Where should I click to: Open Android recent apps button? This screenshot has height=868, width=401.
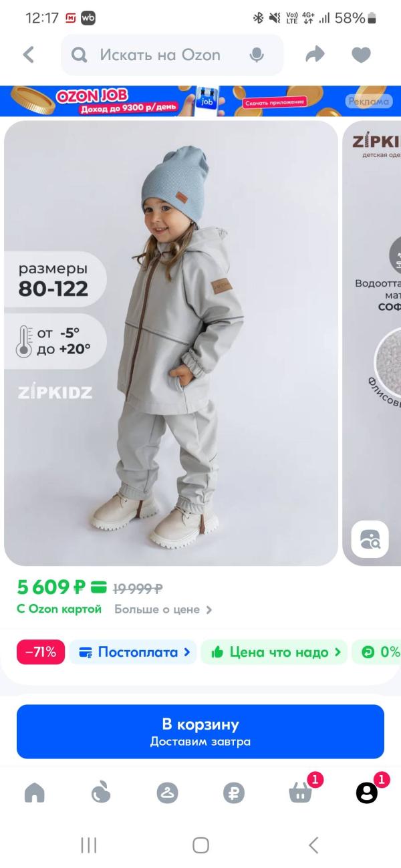tap(88, 845)
